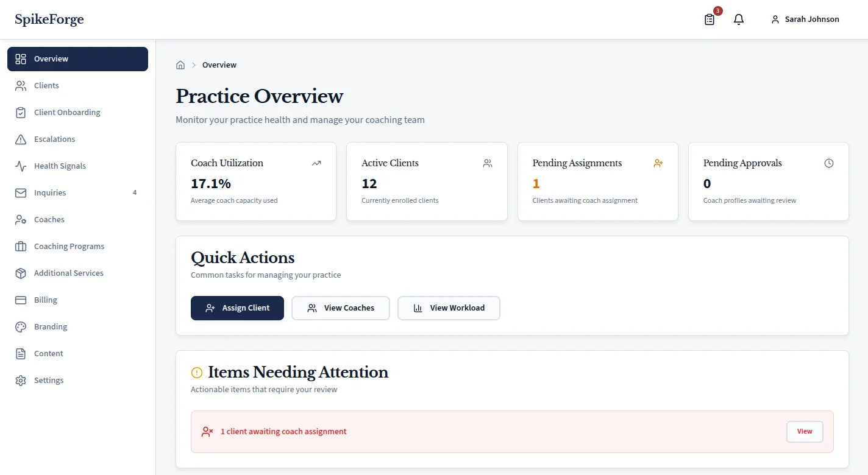Click the home breadcrumb icon
The width and height of the screenshot is (868, 475).
click(180, 65)
